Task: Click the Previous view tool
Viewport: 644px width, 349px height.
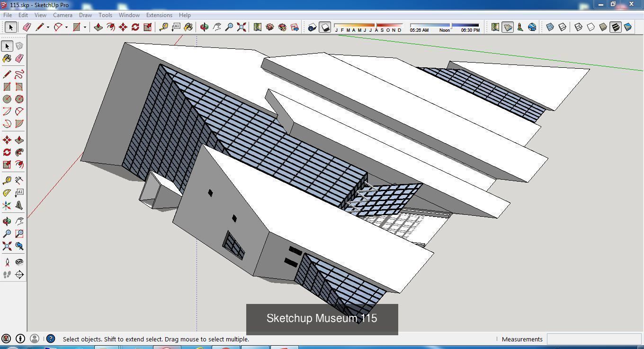Action: pos(19,246)
